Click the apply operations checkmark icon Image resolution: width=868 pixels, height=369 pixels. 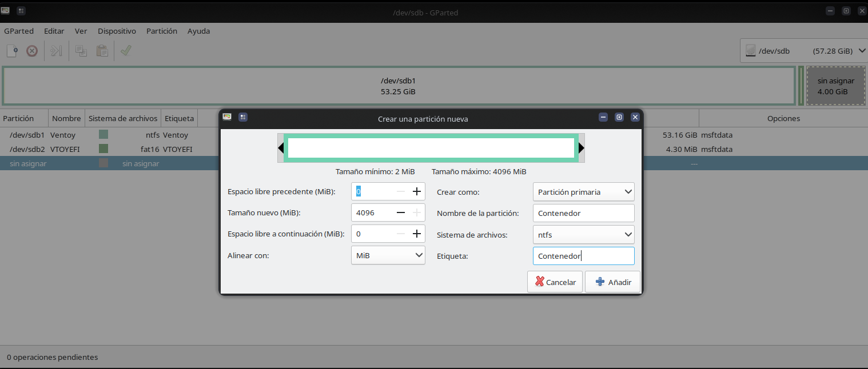click(x=126, y=51)
